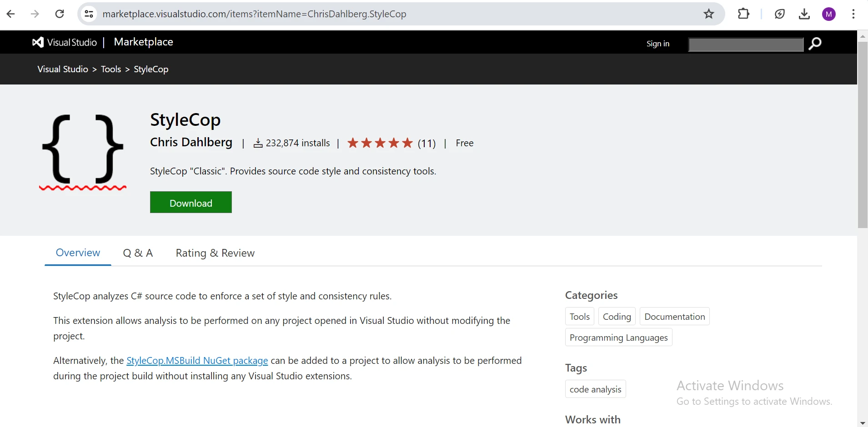Click the '232,874 installs' text

point(298,143)
